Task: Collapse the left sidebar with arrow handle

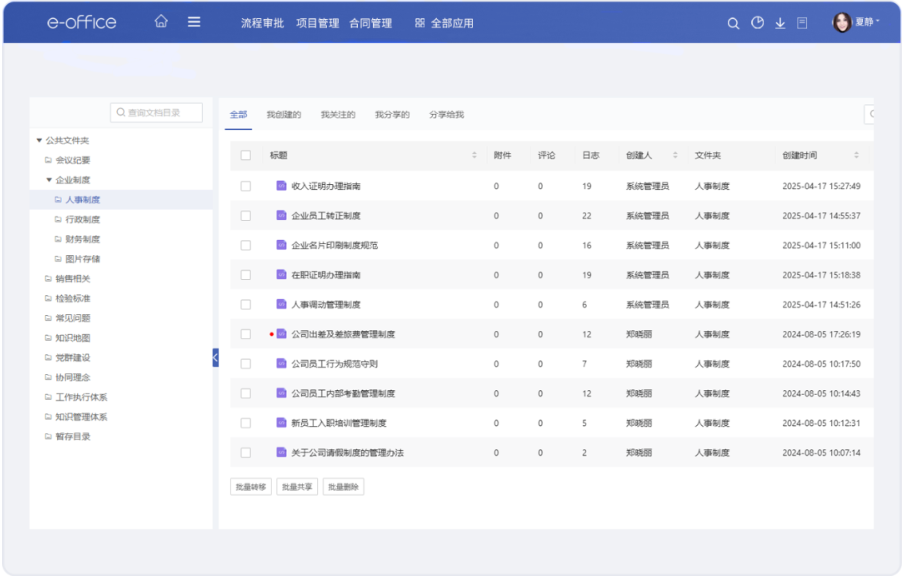Action: [x=215, y=357]
